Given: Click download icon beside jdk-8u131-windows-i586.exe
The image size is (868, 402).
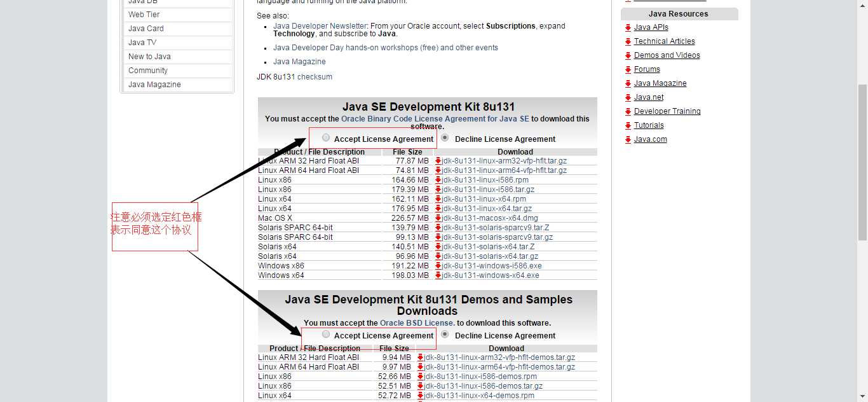Looking at the screenshot, I should click(438, 266).
